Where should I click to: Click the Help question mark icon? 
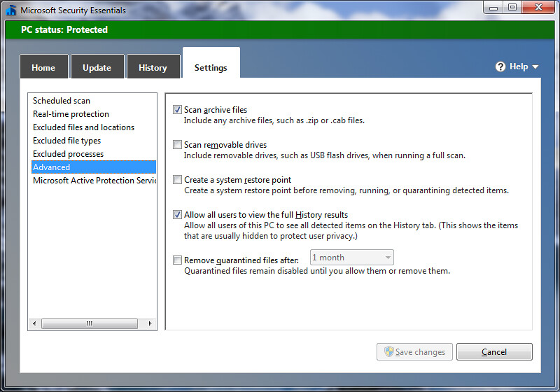click(500, 66)
